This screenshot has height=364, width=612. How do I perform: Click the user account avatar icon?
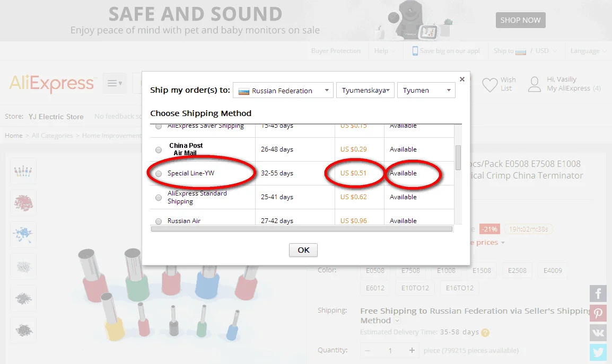(x=535, y=84)
